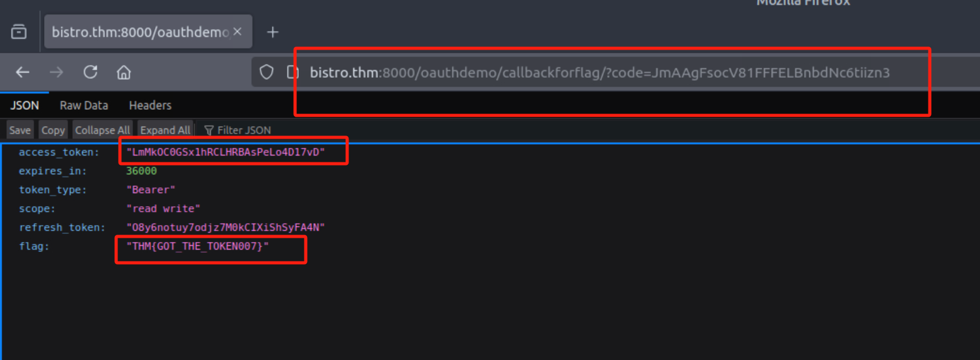980x360 pixels.
Task: Select the JSON viewer tab
Action: click(x=24, y=105)
